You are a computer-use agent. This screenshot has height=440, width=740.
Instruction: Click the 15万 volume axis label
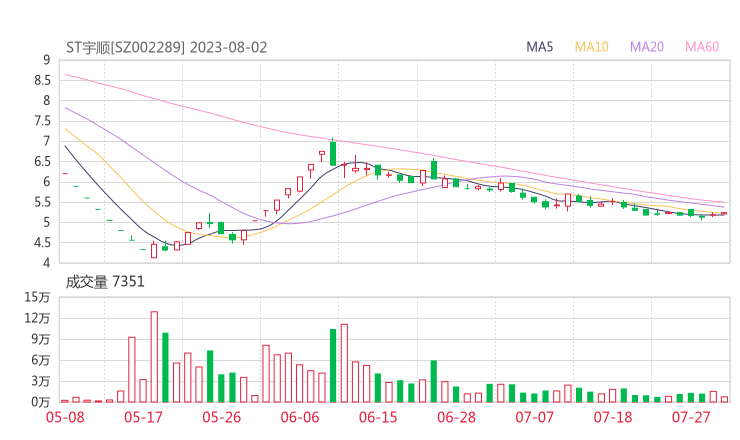coord(38,298)
